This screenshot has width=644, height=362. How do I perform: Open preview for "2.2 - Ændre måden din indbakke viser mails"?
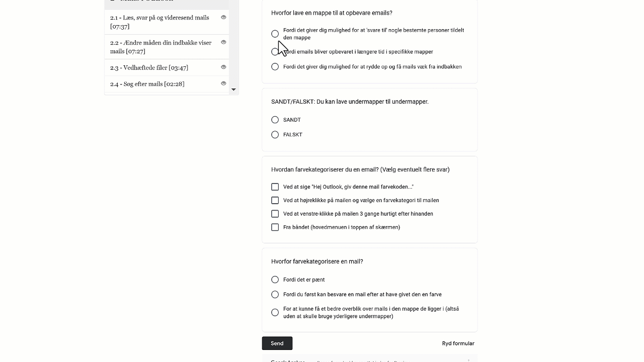click(x=223, y=42)
